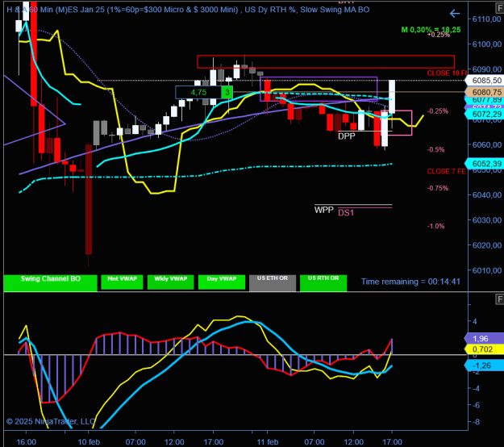Click the DS1 pivot label
Screen dimensions: 504x447
346,212
